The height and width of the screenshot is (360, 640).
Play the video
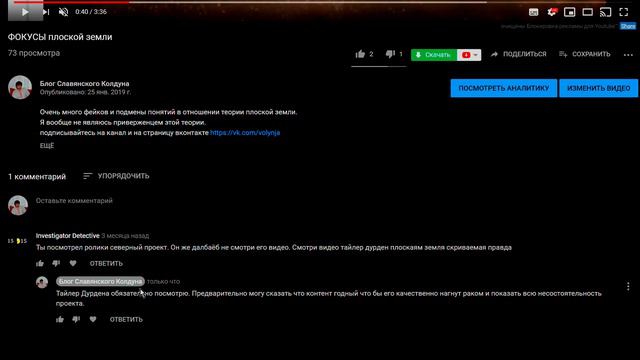point(25,12)
